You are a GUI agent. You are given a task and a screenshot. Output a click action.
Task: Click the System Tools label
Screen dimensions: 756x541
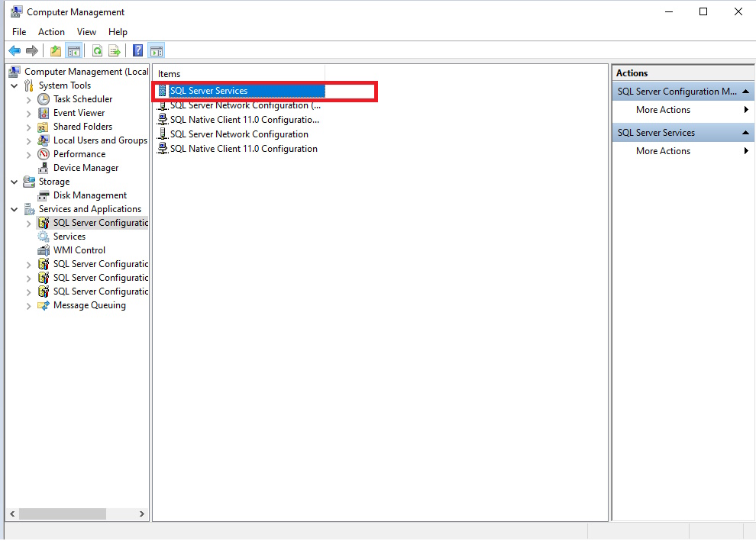click(x=65, y=85)
